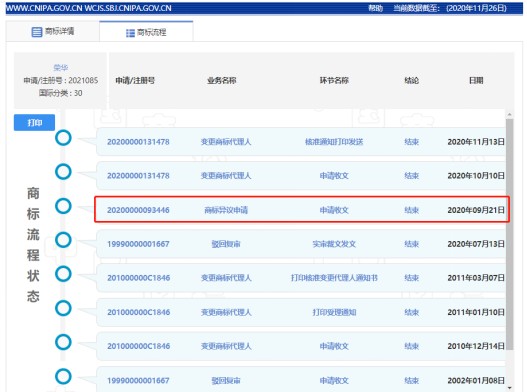Click the timeline circle for 2011年01月10日
This screenshot has height=392, width=527.
coord(63,308)
